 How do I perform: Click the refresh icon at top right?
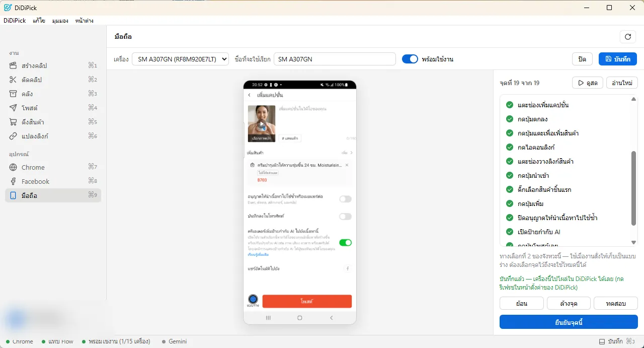628,37
